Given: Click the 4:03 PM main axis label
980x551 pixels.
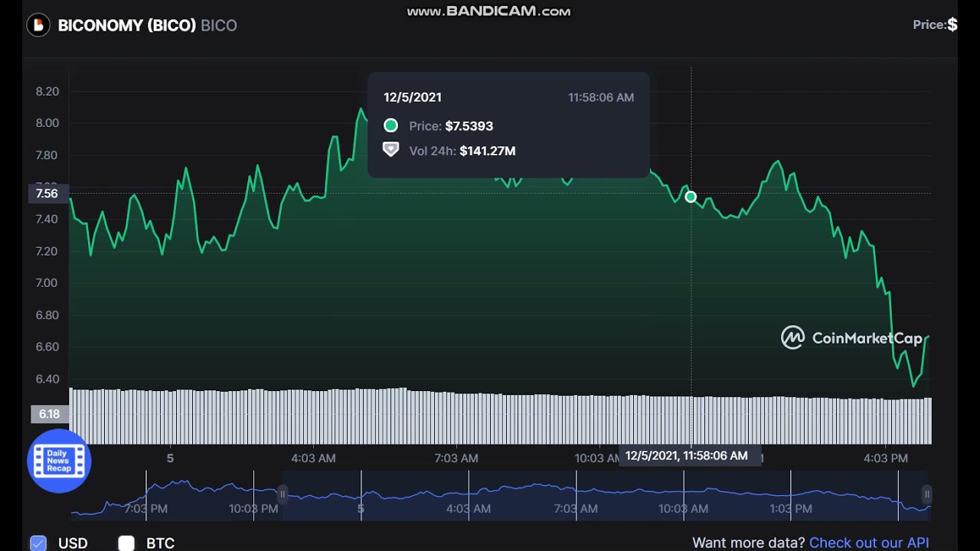Looking at the screenshot, I should [886, 458].
